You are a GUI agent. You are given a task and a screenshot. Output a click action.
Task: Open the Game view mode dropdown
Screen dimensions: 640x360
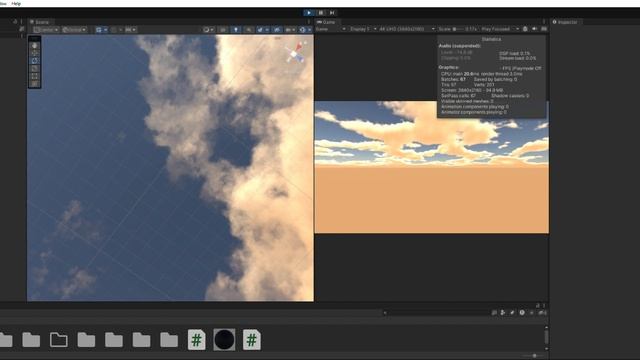point(331,29)
